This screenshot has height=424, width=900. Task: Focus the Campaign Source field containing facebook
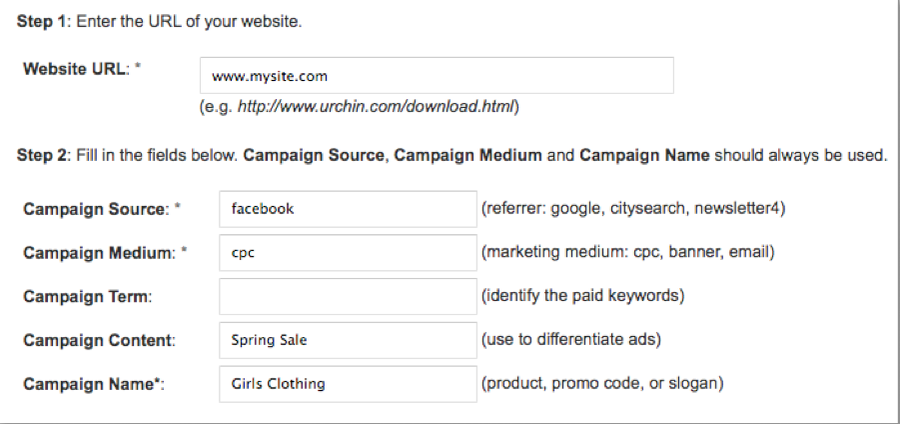pos(347,209)
